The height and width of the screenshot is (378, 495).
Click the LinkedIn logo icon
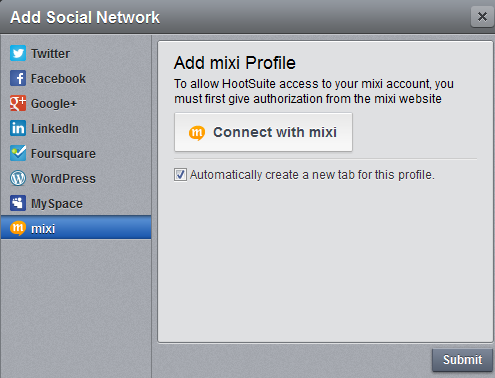coord(18,128)
